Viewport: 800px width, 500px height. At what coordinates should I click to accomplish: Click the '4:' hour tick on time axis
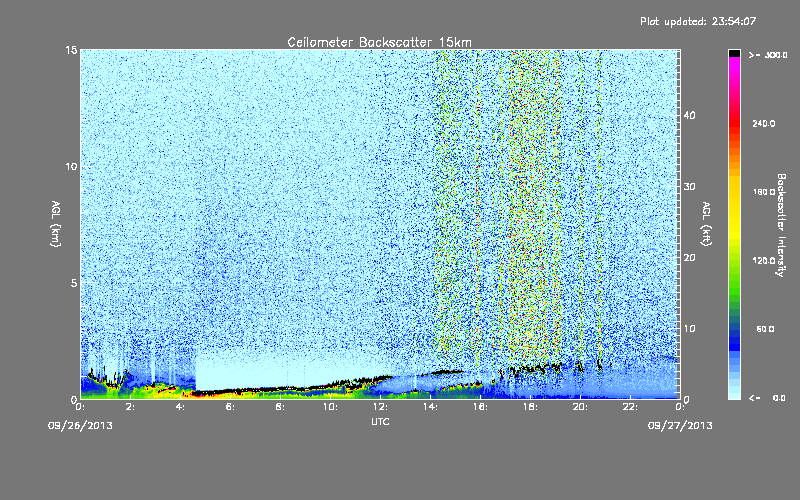point(180,407)
